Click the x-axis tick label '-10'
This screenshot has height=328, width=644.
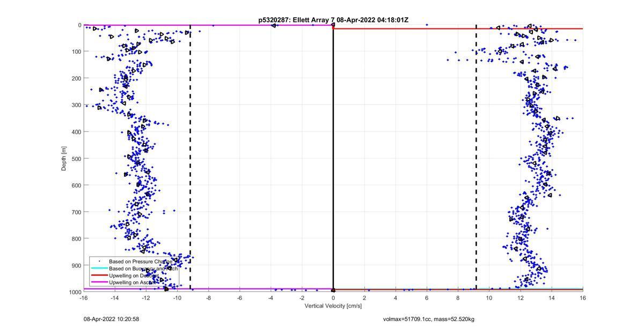(x=177, y=298)
